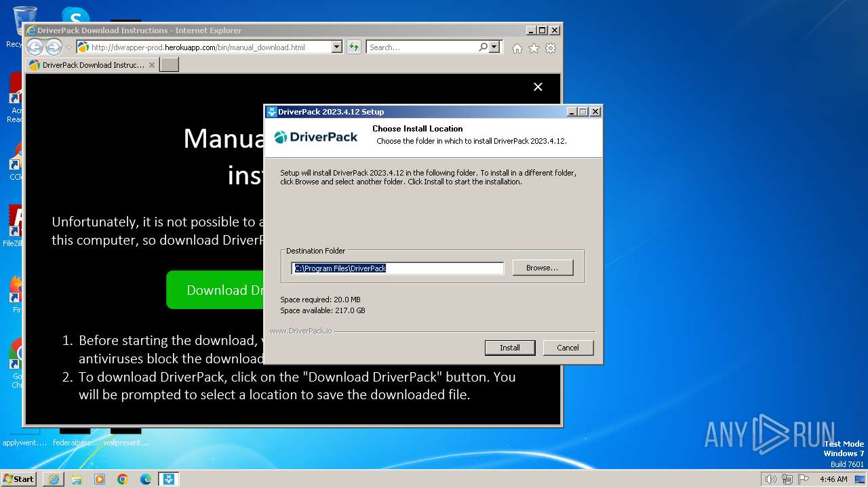Close the DriverPack Download Instructions tab
868x488 pixels.
[x=152, y=65]
